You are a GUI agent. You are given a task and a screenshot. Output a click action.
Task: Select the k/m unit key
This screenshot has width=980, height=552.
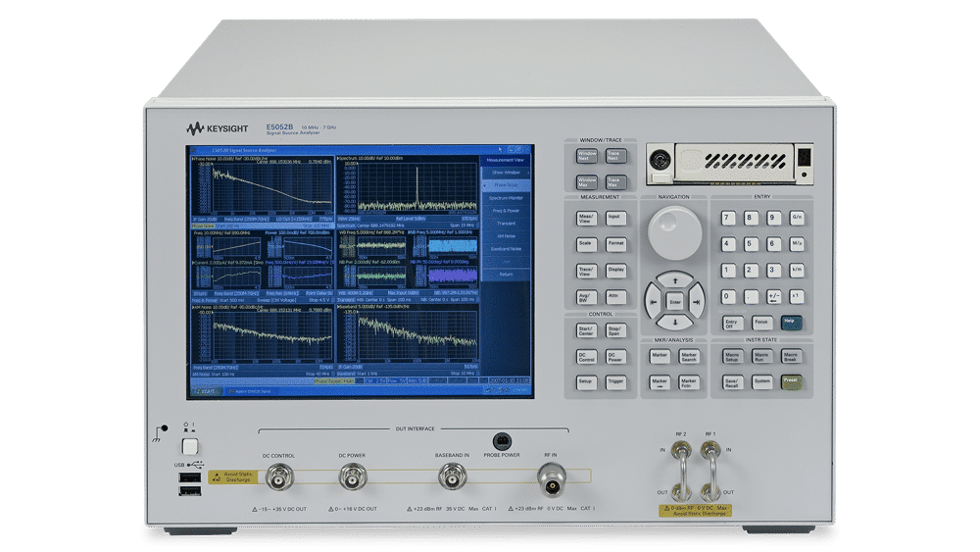coord(797,272)
